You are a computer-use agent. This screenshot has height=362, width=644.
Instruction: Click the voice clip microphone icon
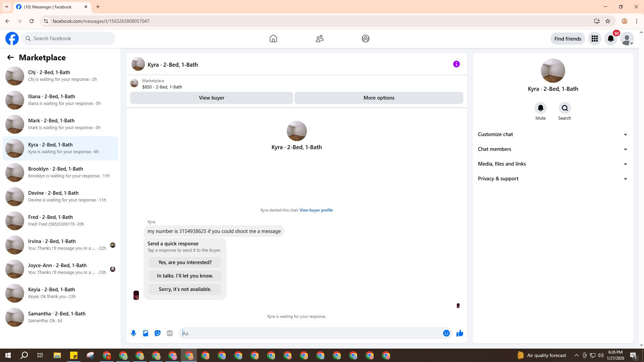(133, 333)
